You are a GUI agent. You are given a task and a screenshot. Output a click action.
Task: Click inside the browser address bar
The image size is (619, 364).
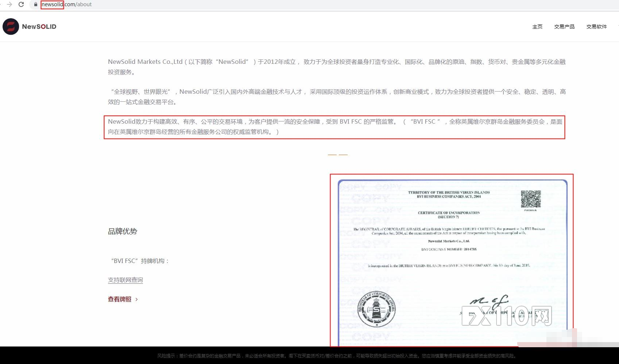pyautogui.click(x=146, y=5)
